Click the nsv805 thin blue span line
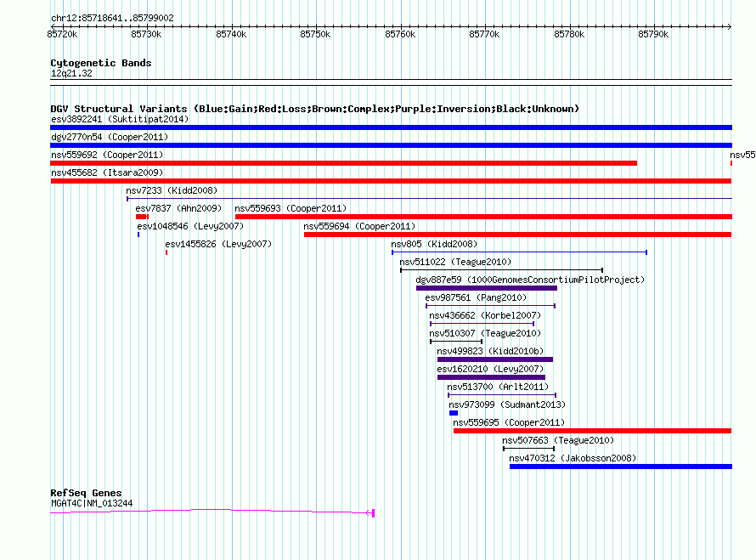756x560 pixels. (519, 252)
